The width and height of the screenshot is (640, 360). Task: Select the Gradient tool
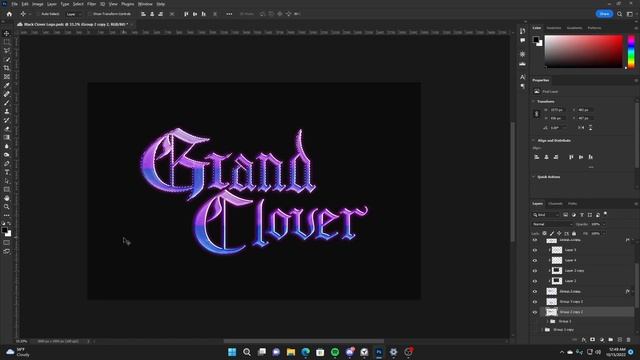click(x=7, y=137)
